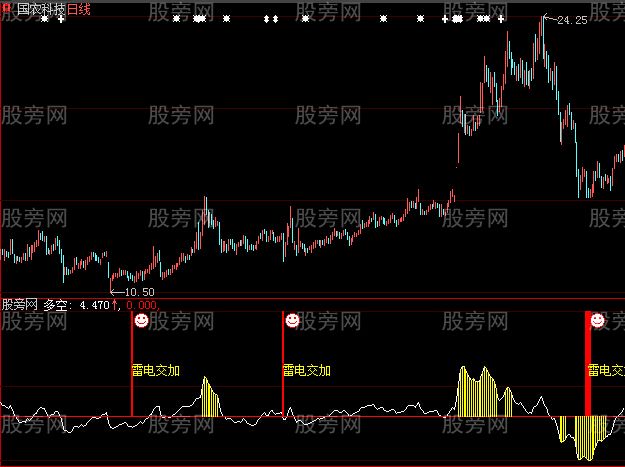This screenshot has width=625, height=467.
Task: Select the middle 雷电交加 signal label
Action: click(x=307, y=369)
